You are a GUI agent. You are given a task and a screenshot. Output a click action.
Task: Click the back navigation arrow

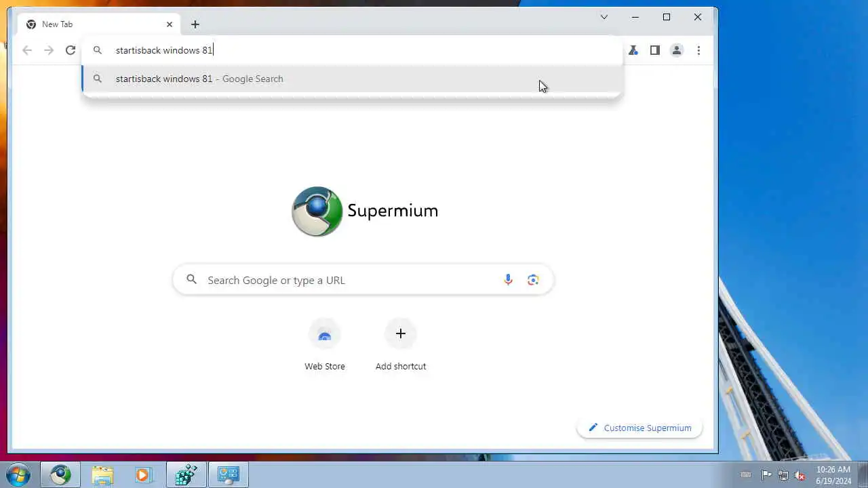[27, 50]
